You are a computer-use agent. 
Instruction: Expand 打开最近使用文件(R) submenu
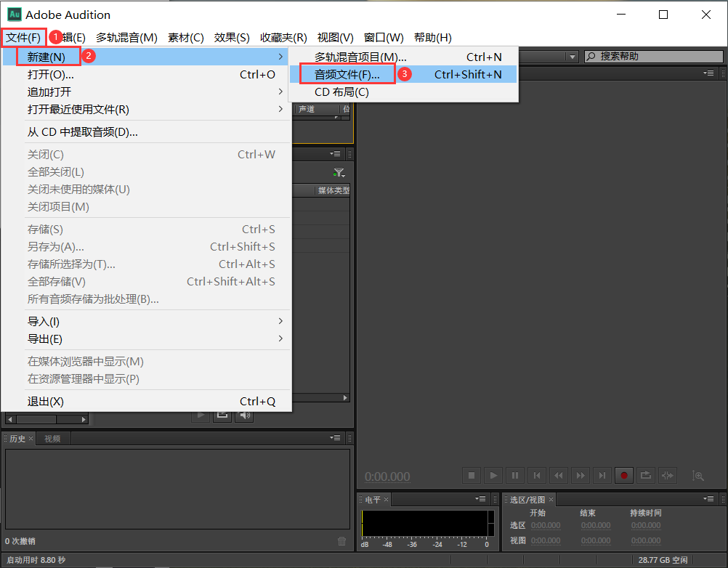click(x=146, y=110)
